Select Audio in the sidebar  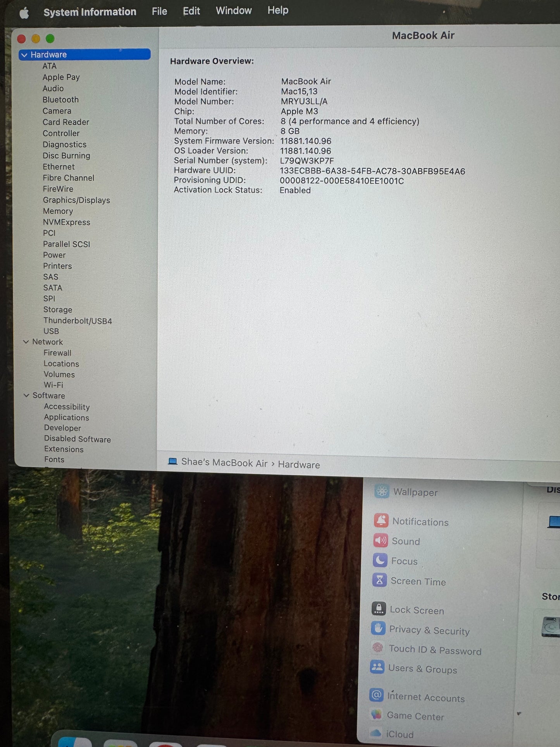point(53,88)
